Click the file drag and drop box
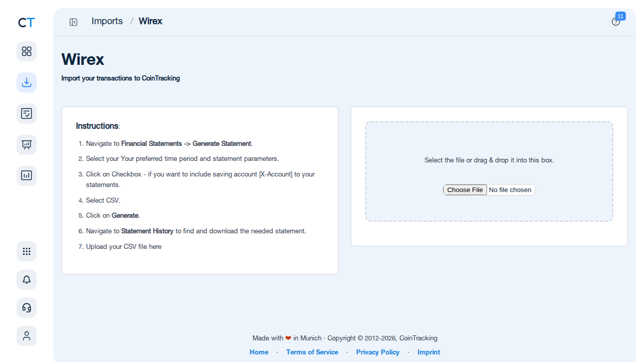644x362 pixels. pyautogui.click(x=489, y=171)
